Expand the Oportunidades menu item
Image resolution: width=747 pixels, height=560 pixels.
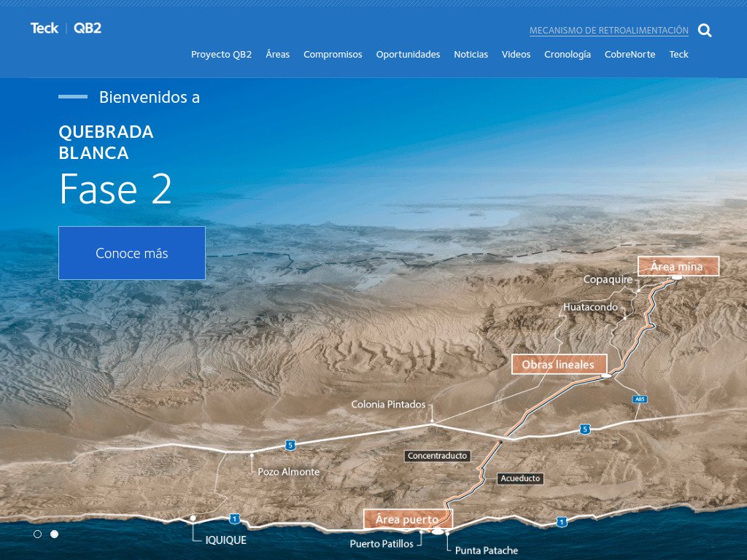408,55
